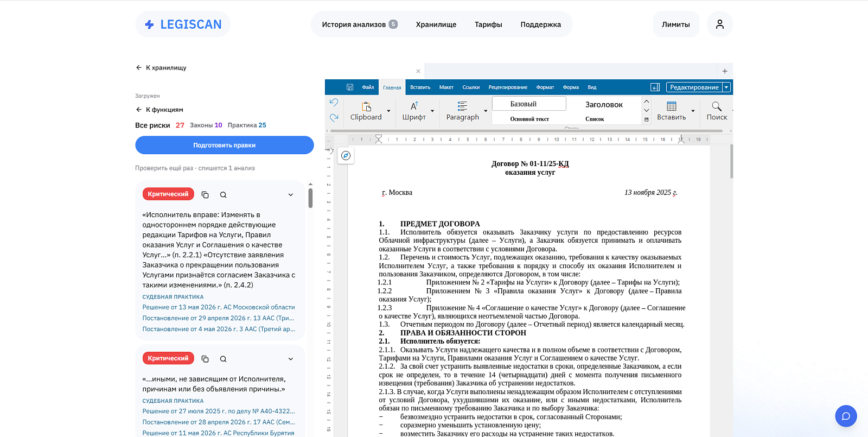Switch to the Рецензирование ribbon tab
Screen dimensions: 868x437
508,87
